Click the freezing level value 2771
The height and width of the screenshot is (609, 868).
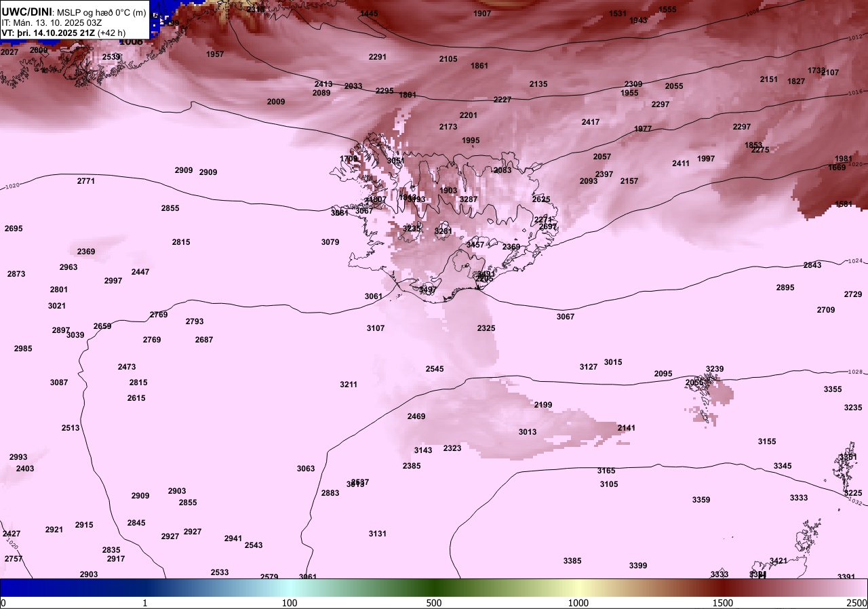(86, 181)
